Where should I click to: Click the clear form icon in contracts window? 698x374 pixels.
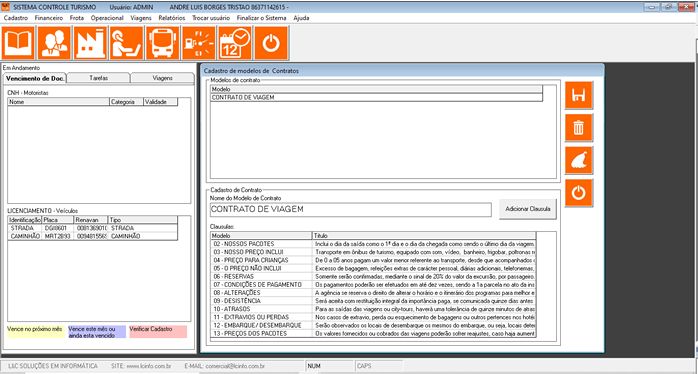[x=579, y=160]
